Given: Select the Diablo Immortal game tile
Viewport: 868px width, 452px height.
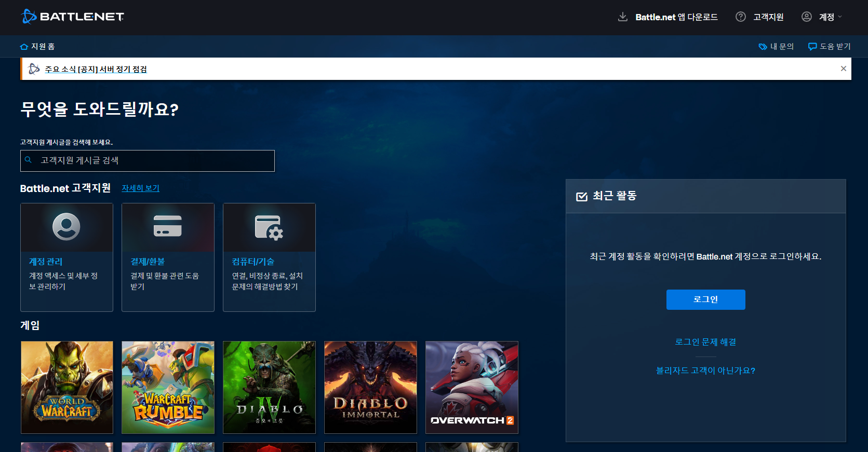Looking at the screenshot, I should click(370, 387).
